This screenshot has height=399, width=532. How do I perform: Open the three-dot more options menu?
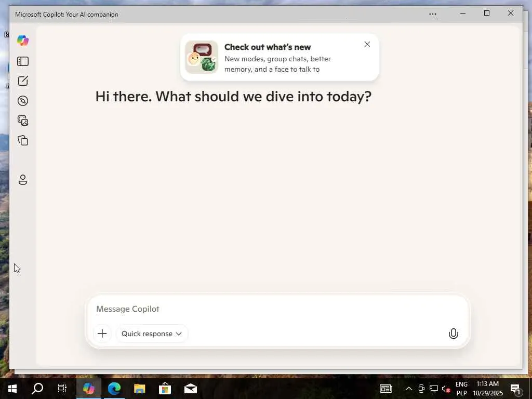click(433, 14)
